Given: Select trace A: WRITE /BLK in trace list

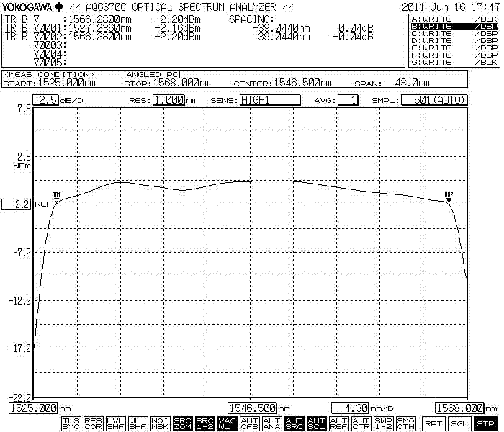Looking at the screenshot, I should pos(453,19).
